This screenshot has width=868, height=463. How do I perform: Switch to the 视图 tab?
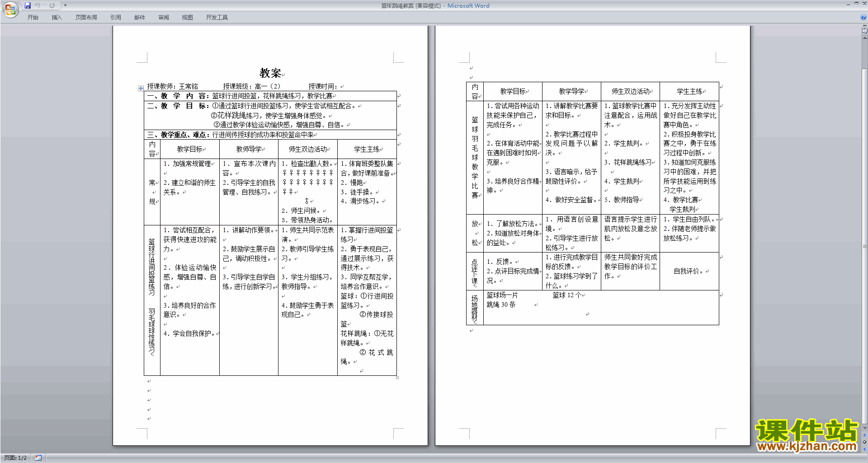coord(188,18)
